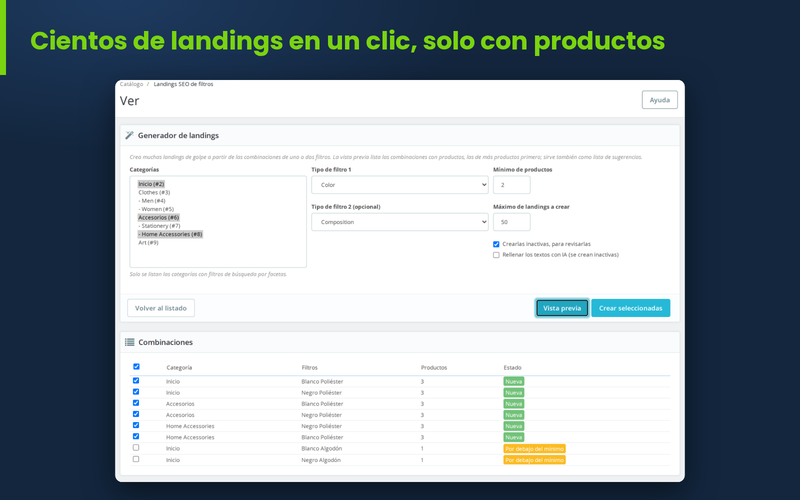
Task: Uncheck the Inicio Blanco Poliéster row checkbox
Action: [136, 381]
